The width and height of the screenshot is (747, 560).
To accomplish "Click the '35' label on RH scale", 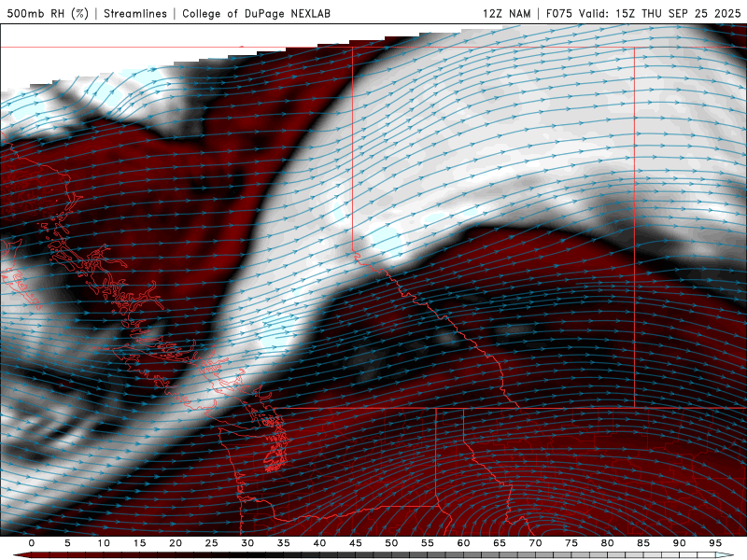I will [283, 543].
